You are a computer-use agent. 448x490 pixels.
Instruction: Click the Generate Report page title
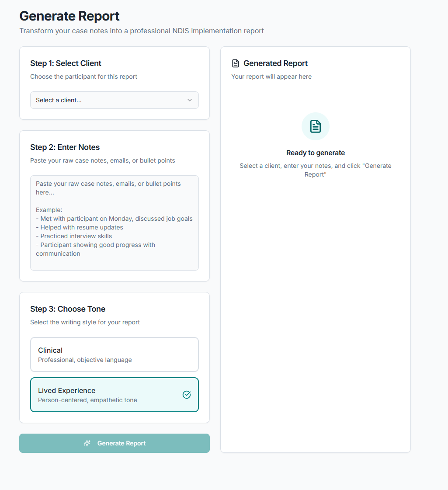click(x=69, y=16)
